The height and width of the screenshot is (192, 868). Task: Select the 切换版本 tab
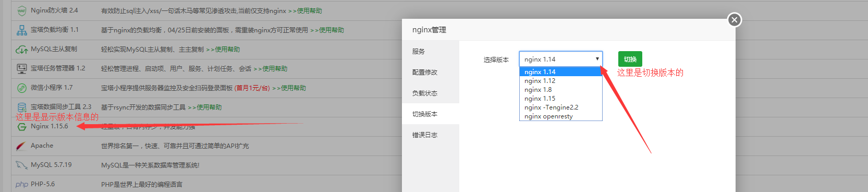(431, 114)
